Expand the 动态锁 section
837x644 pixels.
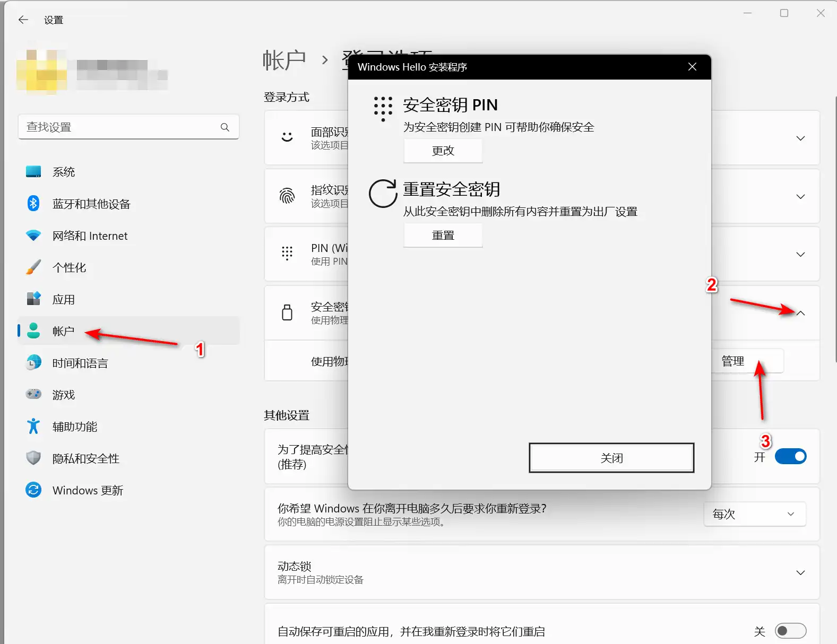pos(800,573)
